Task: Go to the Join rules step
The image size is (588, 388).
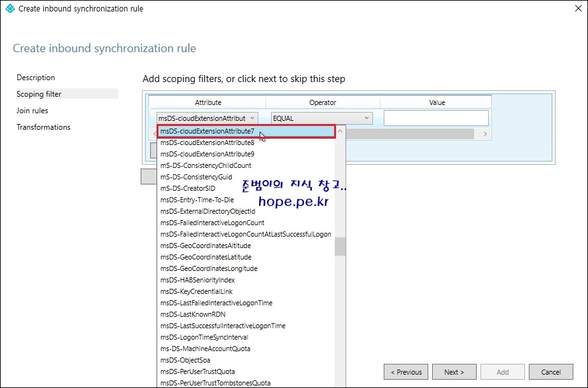Action: coord(32,111)
